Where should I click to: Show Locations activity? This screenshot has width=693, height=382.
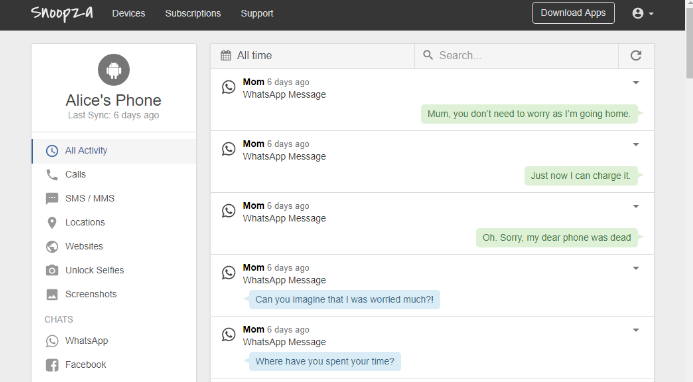point(114,222)
